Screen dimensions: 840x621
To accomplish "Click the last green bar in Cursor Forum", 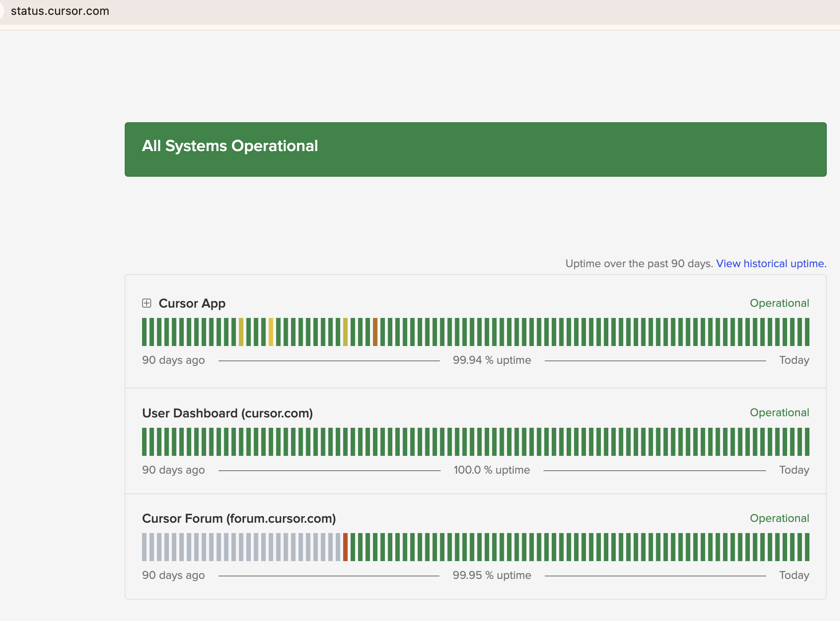I will coord(807,547).
